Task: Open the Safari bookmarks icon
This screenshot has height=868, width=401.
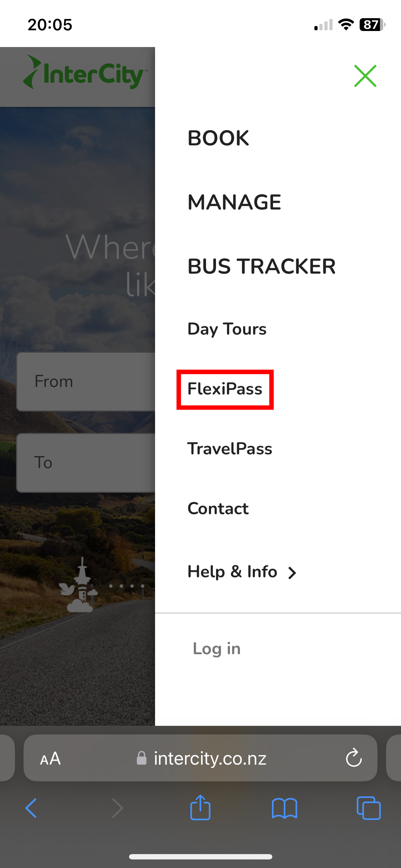Action: 284,808
